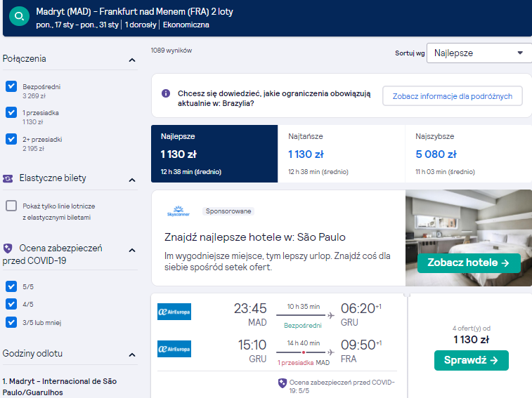Viewport: 532px width, 398px height.
Task: Open the Sortuj wg Najlepsze dropdown
Action: [x=479, y=53]
